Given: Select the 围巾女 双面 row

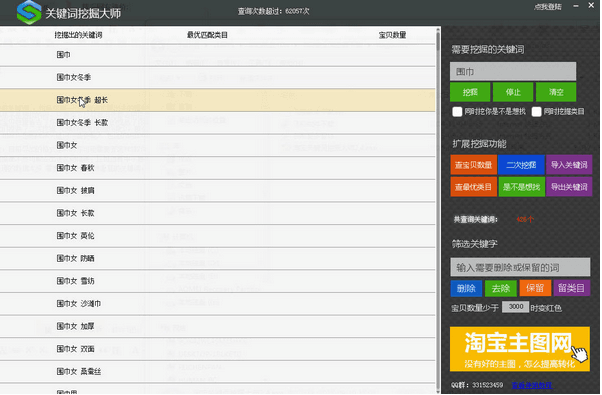Looking at the screenshot, I should 218,349.
